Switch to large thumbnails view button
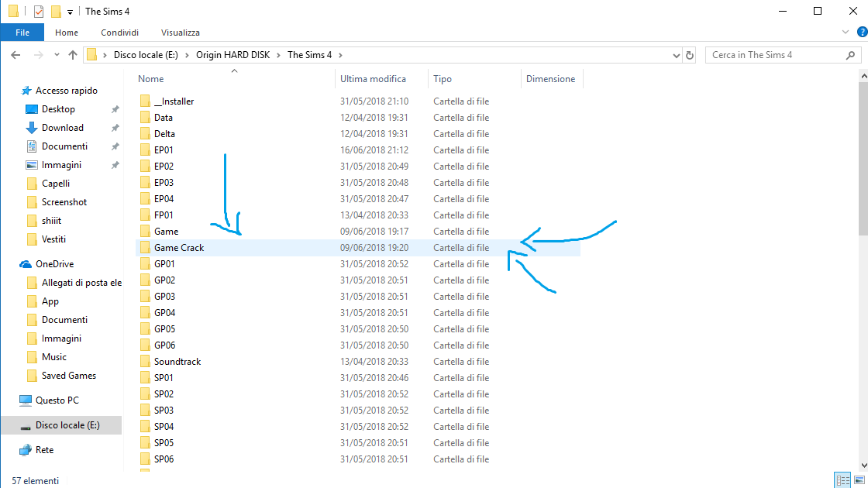 pos(859,479)
